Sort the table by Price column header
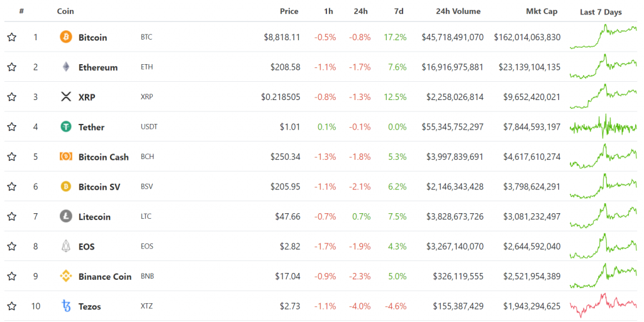The width and height of the screenshot is (644, 322). click(289, 11)
